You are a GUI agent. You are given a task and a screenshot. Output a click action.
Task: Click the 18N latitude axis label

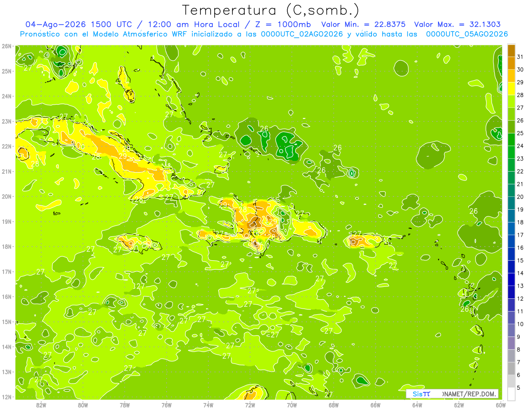pyautogui.click(x=7, y=247)
